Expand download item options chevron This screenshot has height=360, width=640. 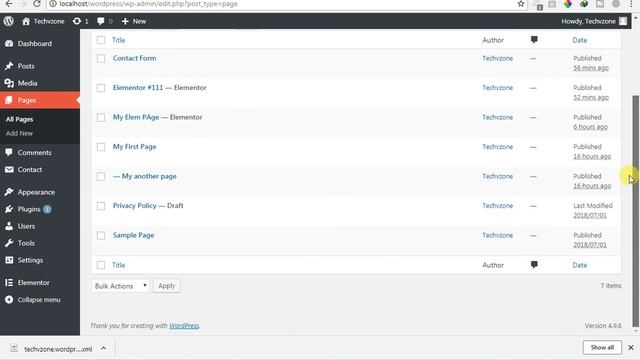(x=104, y=349)
